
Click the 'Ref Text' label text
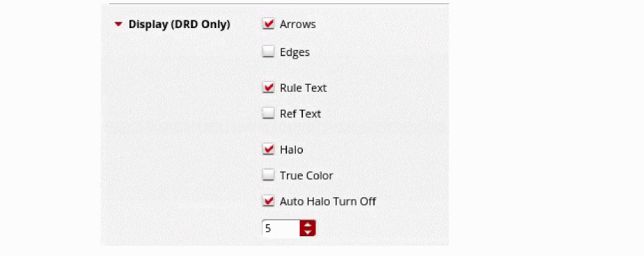tap(300, 114)
